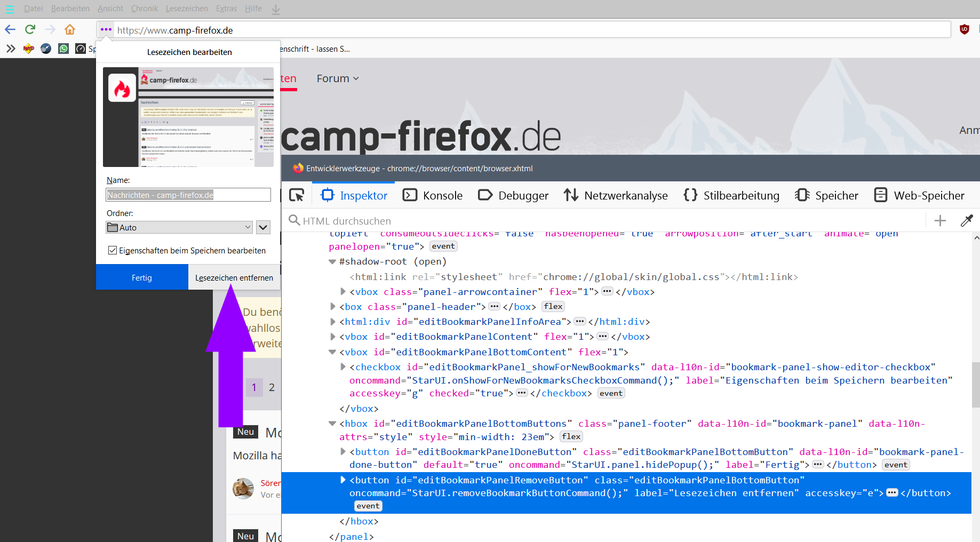Switch to the Konsole tab
This screenshot has height=542, width=980.
(x=433, y=195)
